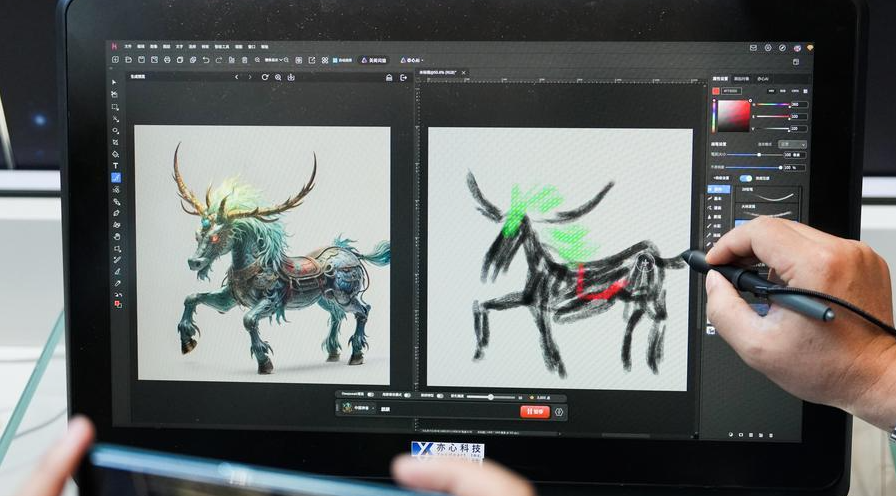This screenshot has height=496, width=896.
Task: Click the diamond membership icon at top right
Action: tap(810, 48)
